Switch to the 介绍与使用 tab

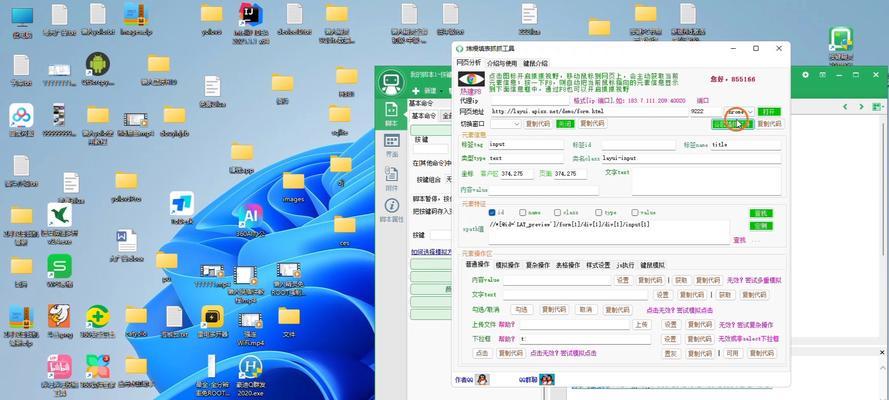(x=502, y=63)
